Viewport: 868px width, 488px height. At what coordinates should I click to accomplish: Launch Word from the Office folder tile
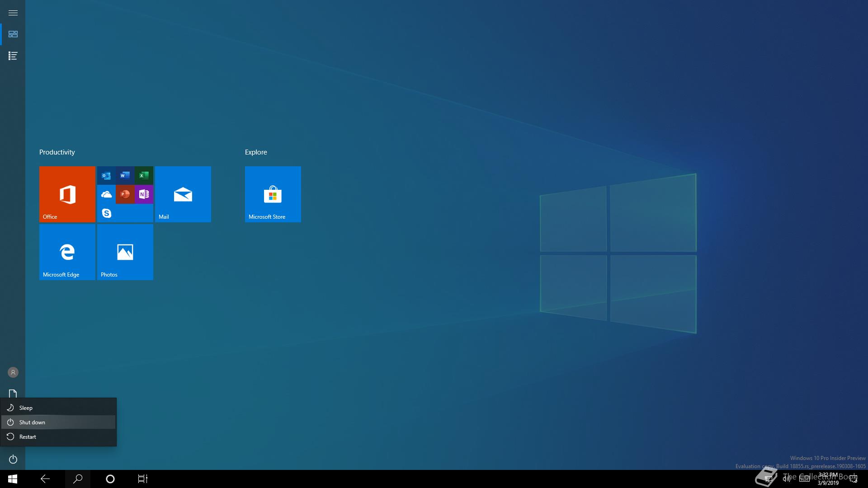125,175
